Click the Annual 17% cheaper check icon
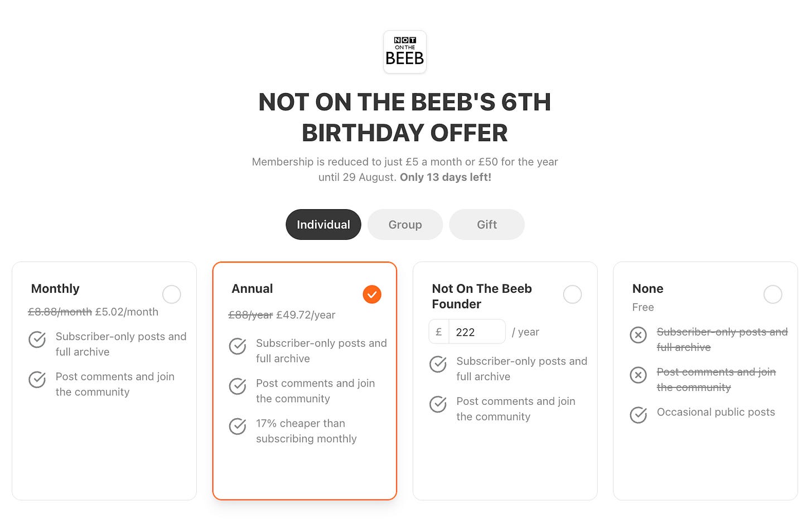The image size is (812, 523). 238,426
